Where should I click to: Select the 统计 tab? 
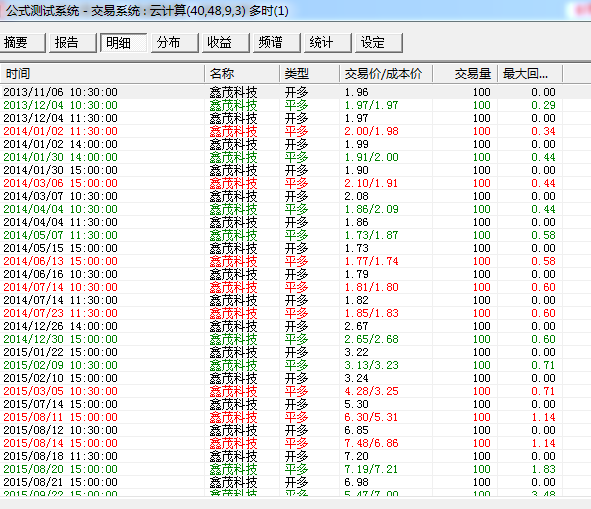(328, 43)
